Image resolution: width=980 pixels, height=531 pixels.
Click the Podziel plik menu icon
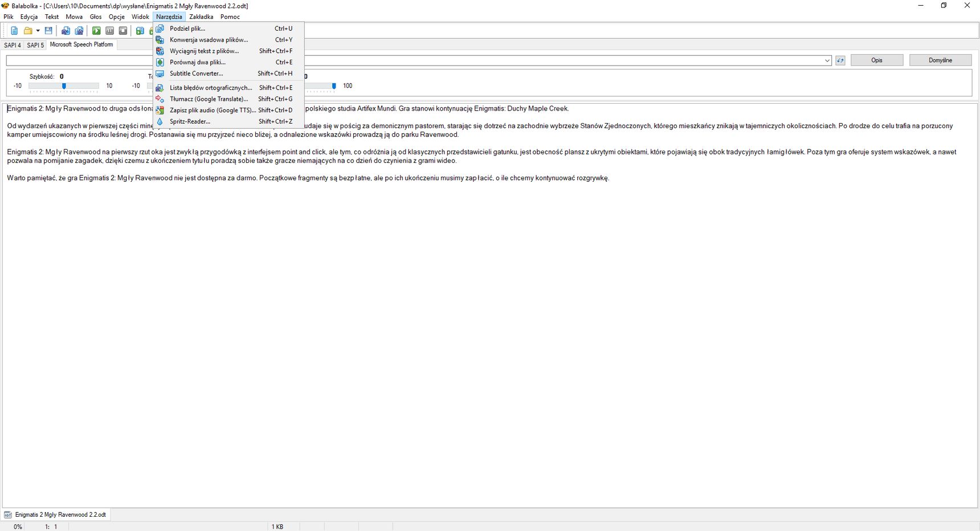pyautogui.click(x=160, y=28)
